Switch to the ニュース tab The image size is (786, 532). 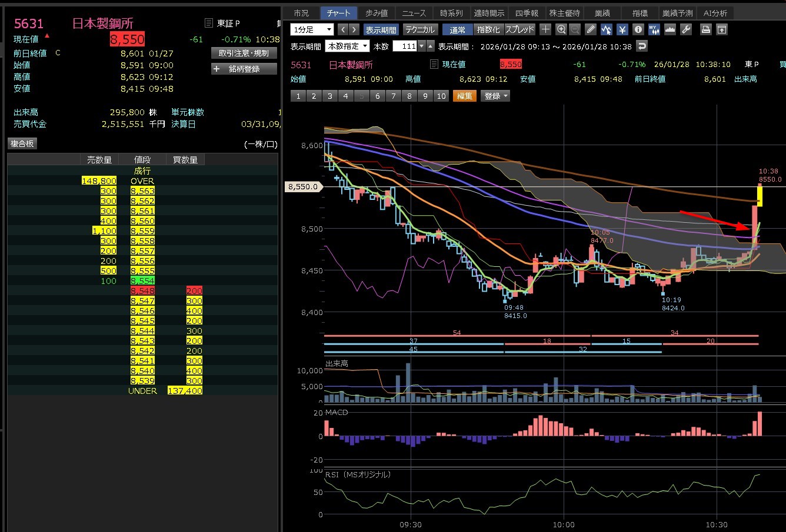[414, 13]
